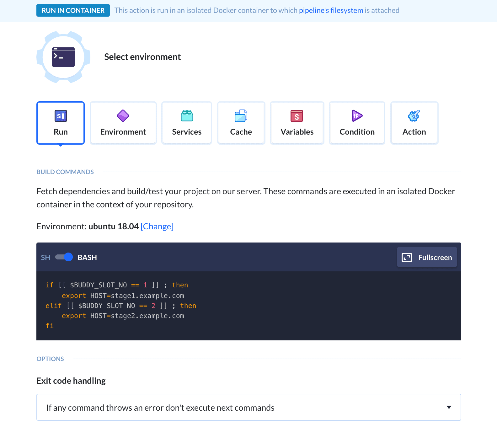Click the blue Cache folder icon
Viewport: 497px width, 448px height.
click(241, 116)
